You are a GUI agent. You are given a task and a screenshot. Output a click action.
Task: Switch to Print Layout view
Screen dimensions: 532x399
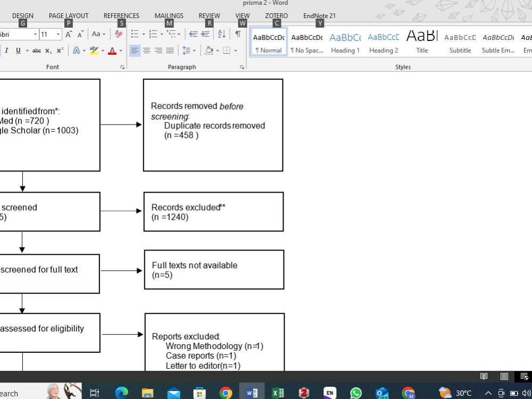click(x=504, y=376)
